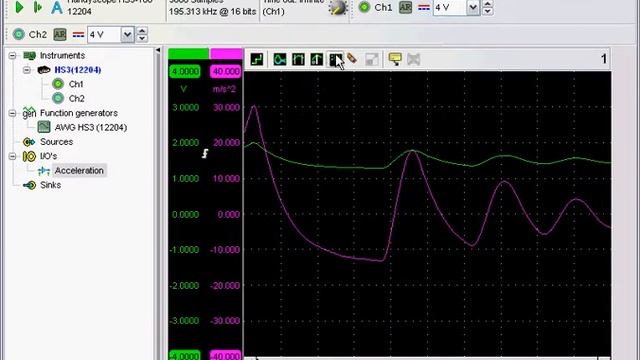Screen dimensions: 640x360
Task: Click the I/O's icon in the tree
Action: pyautogui.click(x=29, y=156)
